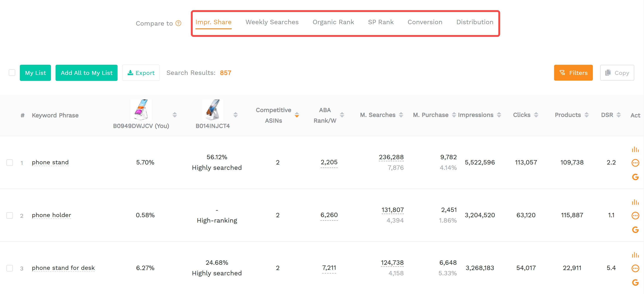Search phone stand on Google
The width and height of the screenshot is (644, 294).
[x=636, y=177]
